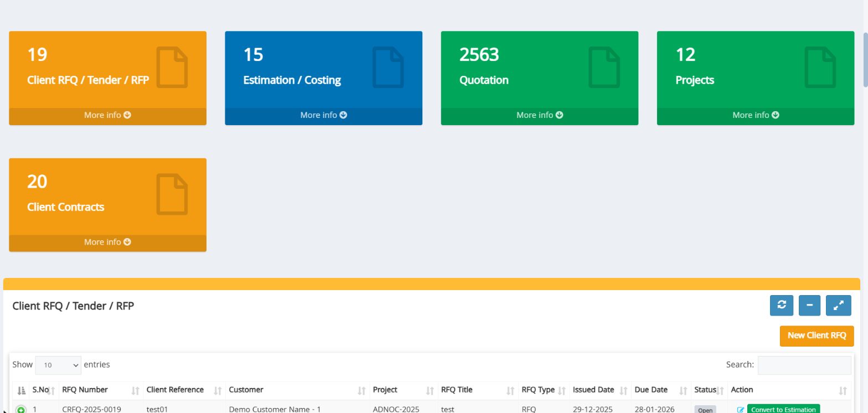Sort table by RFQ Number column
Viewport: 868px width, 413px height.
[x=101, y=390]
